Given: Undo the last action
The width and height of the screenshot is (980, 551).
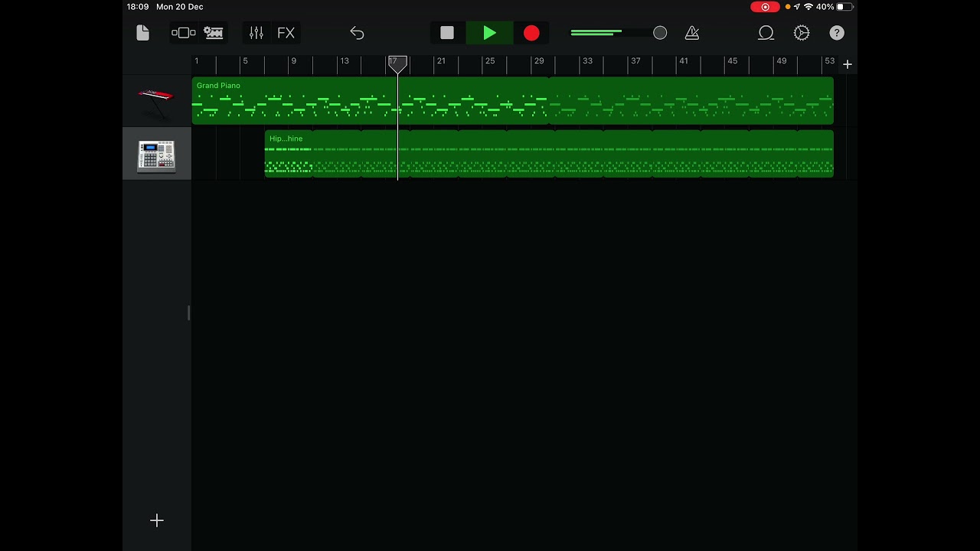Looking at the screenshot, I should [357, 33].
